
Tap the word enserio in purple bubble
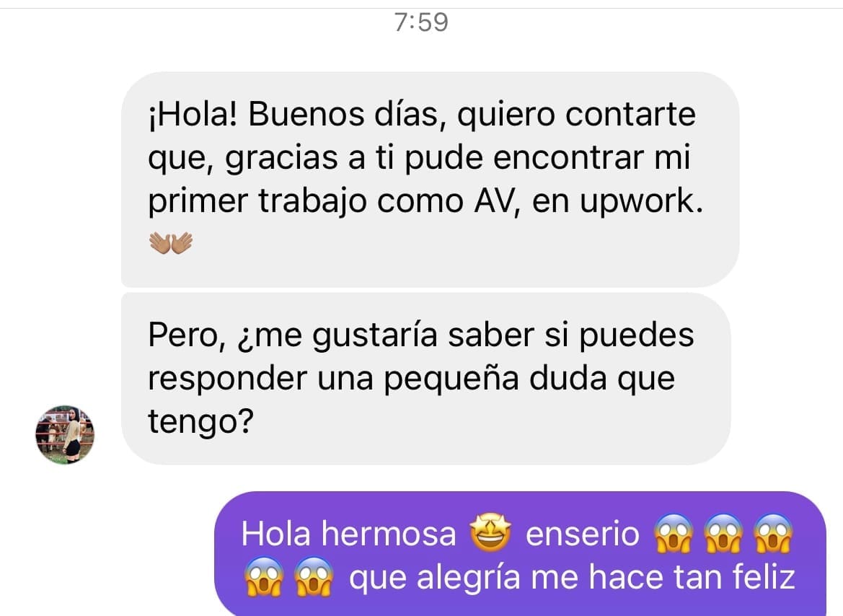(582, 534)
